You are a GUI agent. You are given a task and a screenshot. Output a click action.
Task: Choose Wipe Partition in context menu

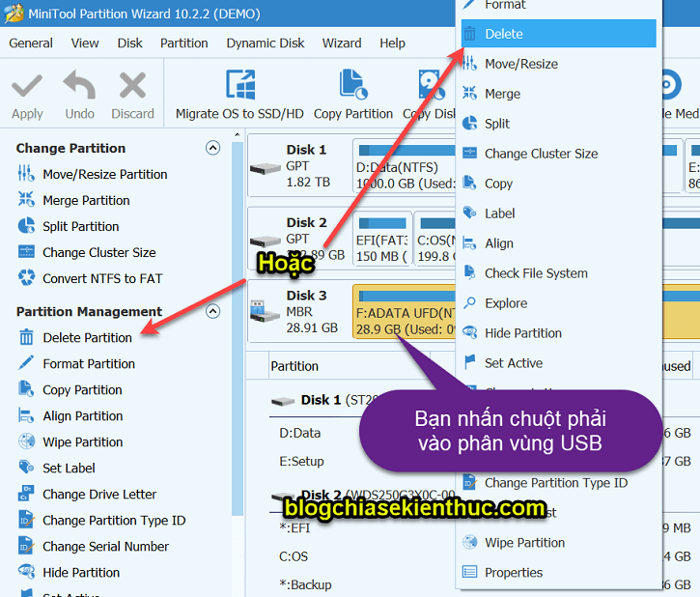(x=559, y=543)
